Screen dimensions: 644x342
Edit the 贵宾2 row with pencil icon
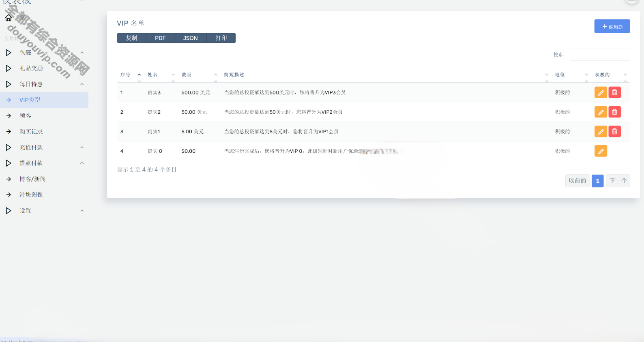601,112
